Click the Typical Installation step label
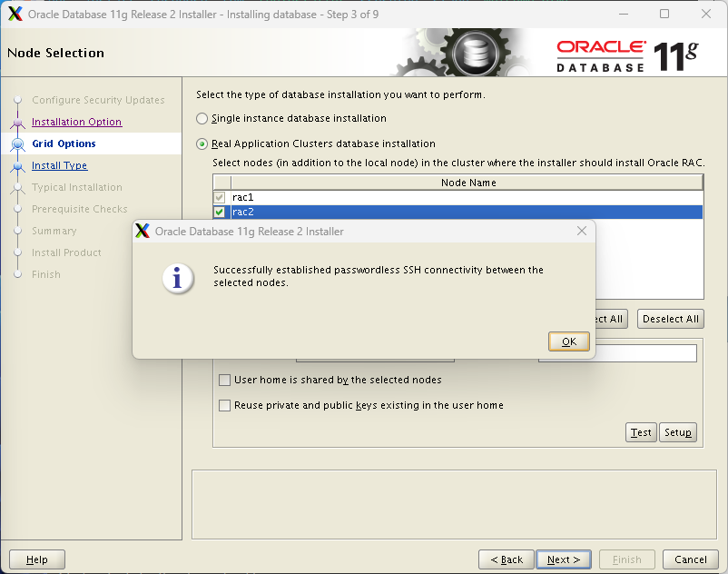 tap(77, 187)
